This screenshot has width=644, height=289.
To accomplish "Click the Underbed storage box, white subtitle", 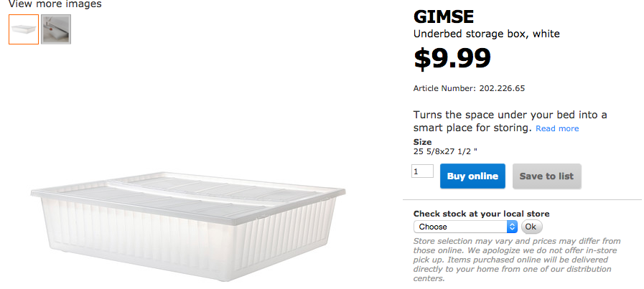I will point(486,34).
